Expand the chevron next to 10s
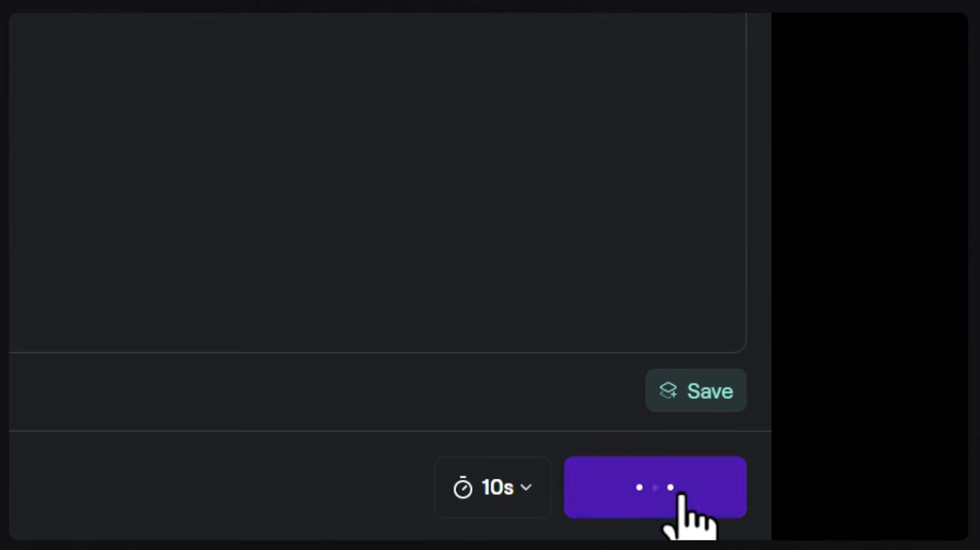 (x=526, y=487)
